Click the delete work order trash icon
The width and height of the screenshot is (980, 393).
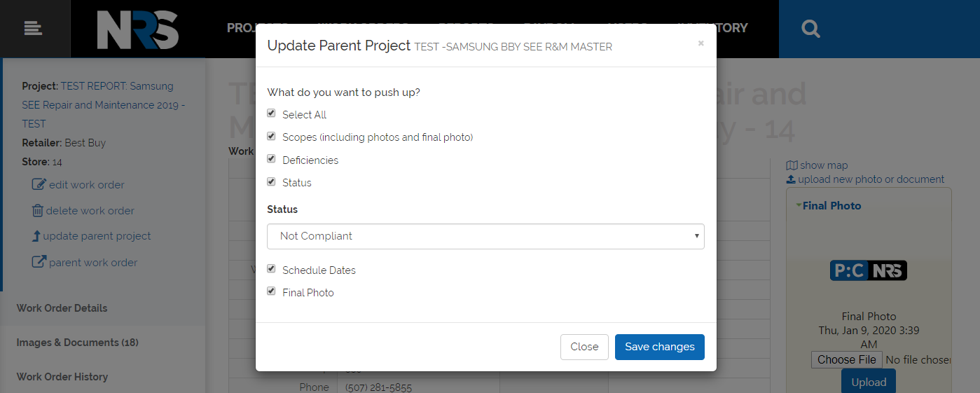click(x=38, y=210)
